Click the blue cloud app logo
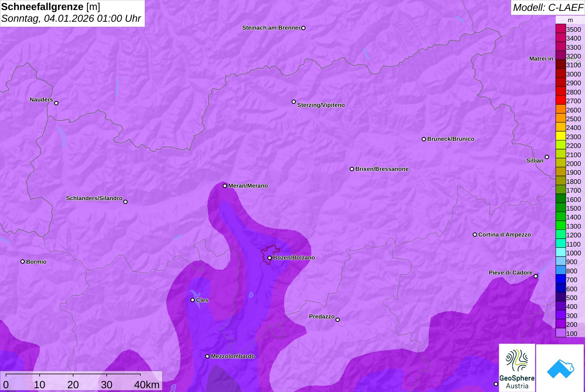585x392 pixels. point(560,368)
